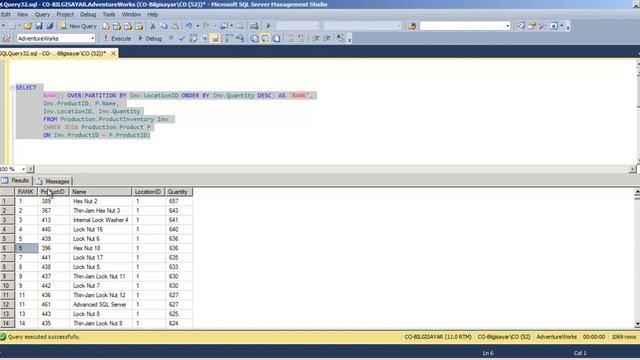The width and height of the screenshot is (640, 360).
Task: Open a New Query window
Action: 78,26
